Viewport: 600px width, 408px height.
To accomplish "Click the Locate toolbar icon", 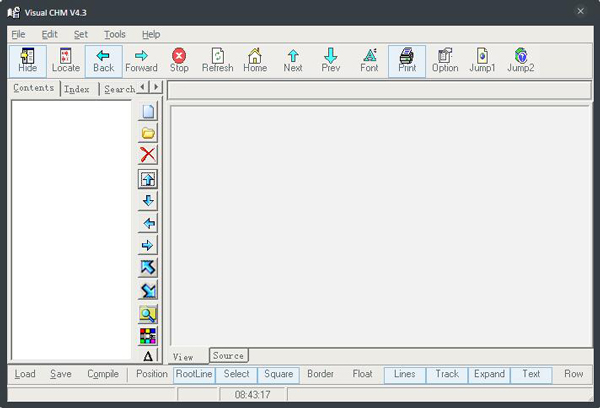I will point(66,61).
